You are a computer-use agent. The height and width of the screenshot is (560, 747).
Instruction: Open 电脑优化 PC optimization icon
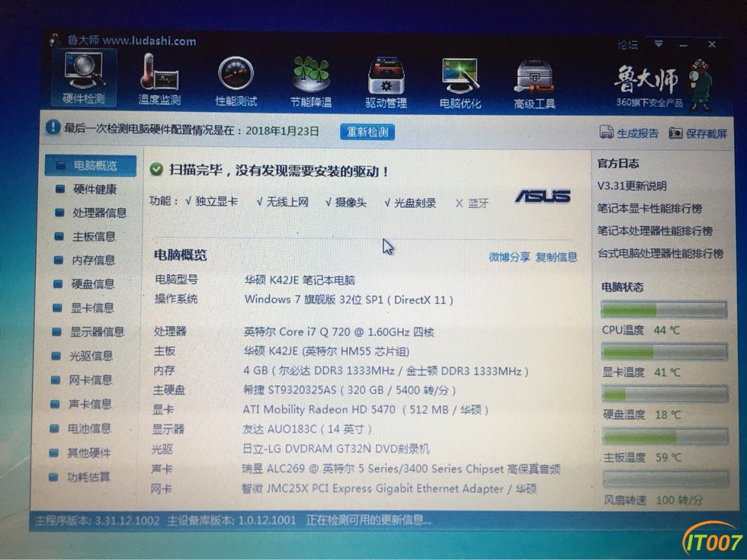[460, 83]
